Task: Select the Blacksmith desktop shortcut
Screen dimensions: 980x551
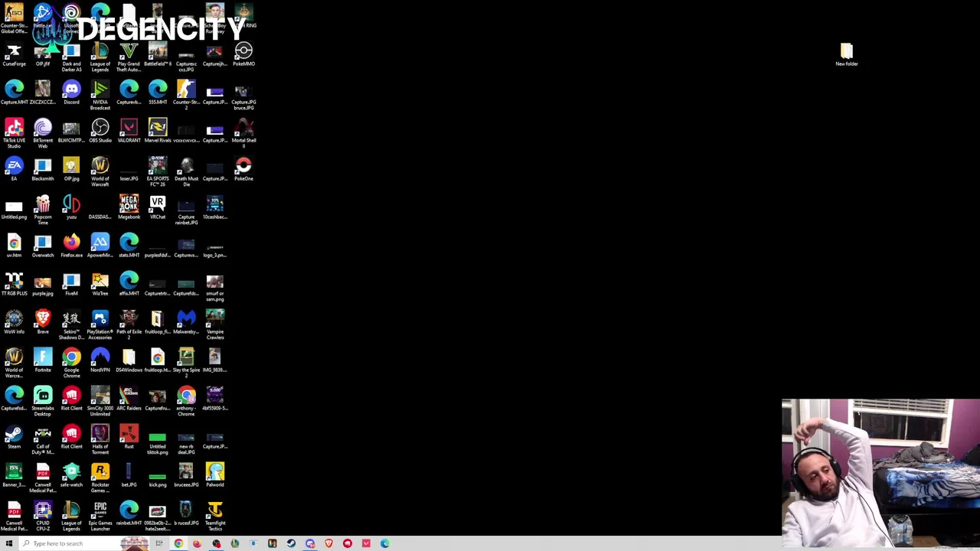Action: coord(43,168)
